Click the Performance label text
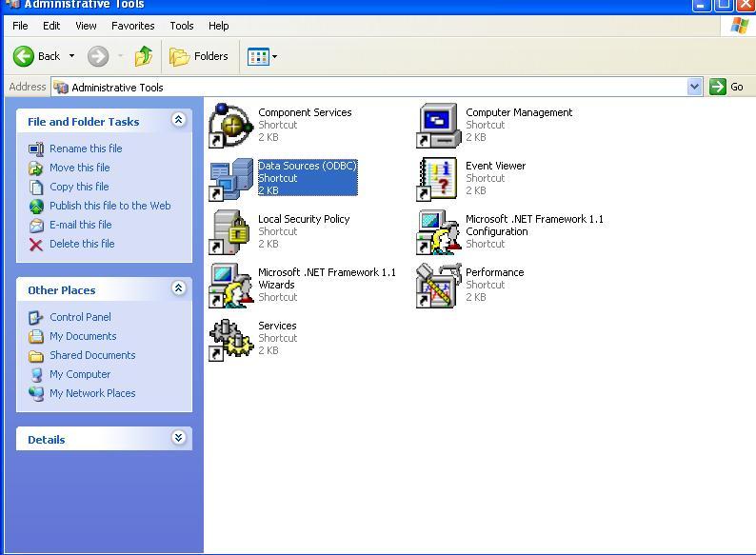This screenshot has height=555, width=756. click(x=495, y=272)
